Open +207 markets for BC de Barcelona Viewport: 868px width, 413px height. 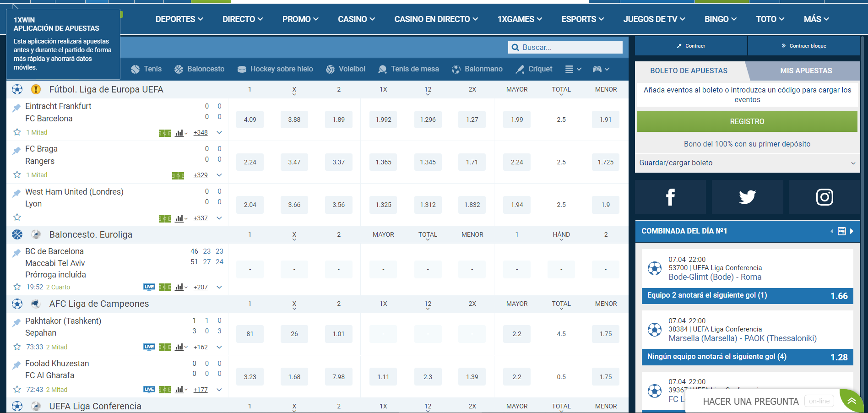pyautogui.click(x=201, y=288)
